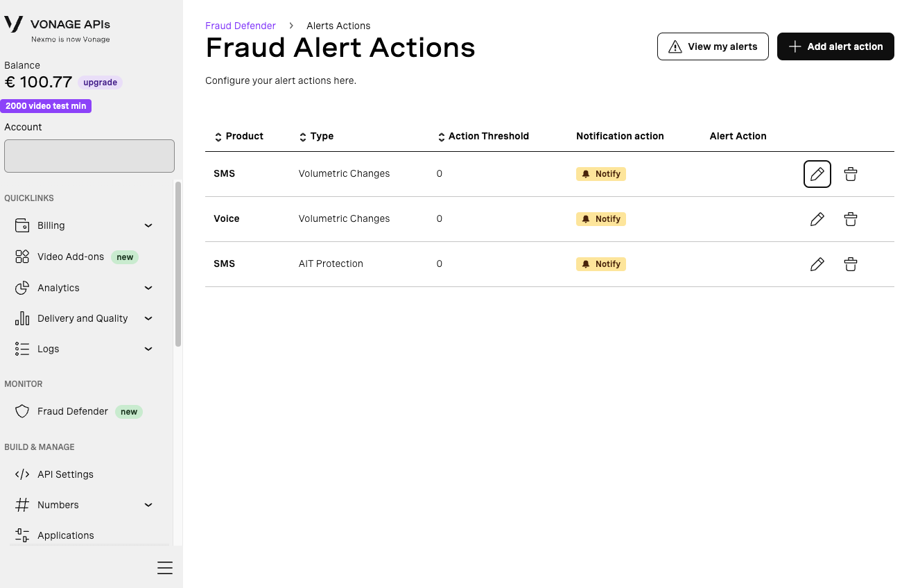Open the Numbers hash icon
This screenshot has width=902, height=588.
(x=22, y=504)
